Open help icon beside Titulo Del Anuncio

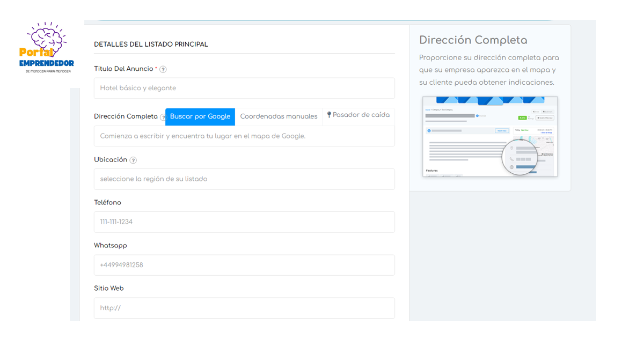point(163,69)
